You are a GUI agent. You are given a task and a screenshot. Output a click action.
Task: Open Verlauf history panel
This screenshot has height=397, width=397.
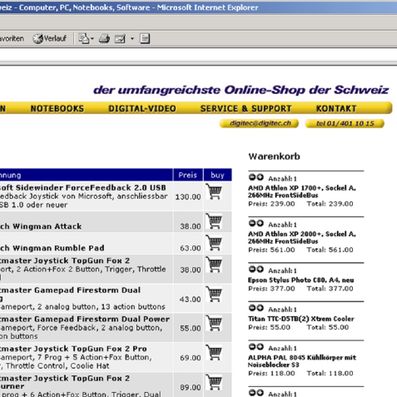point(50,39)
